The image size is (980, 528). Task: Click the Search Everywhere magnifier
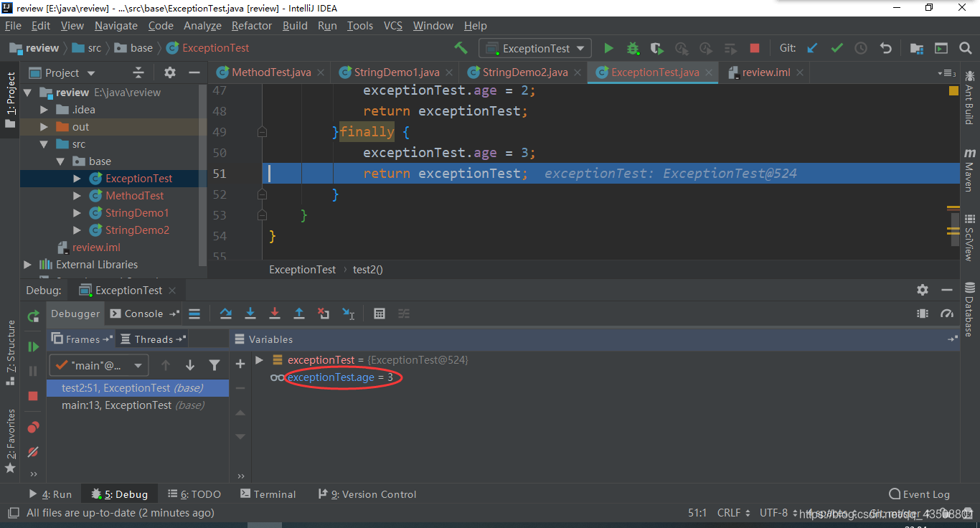tap(965, 48)
